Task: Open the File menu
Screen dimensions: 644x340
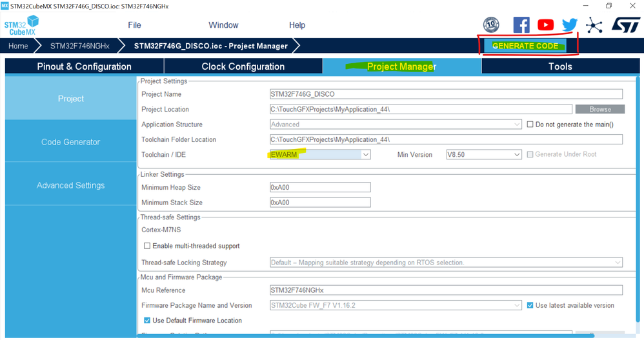Action: point(134,25)
